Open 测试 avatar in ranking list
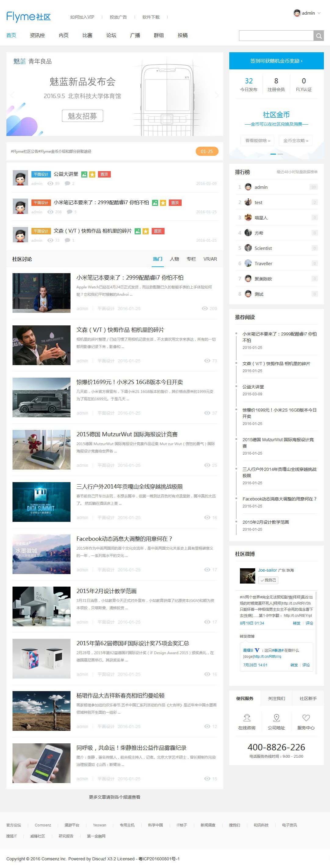The width and height of the screenshot is (330, 868). [248, 294]
